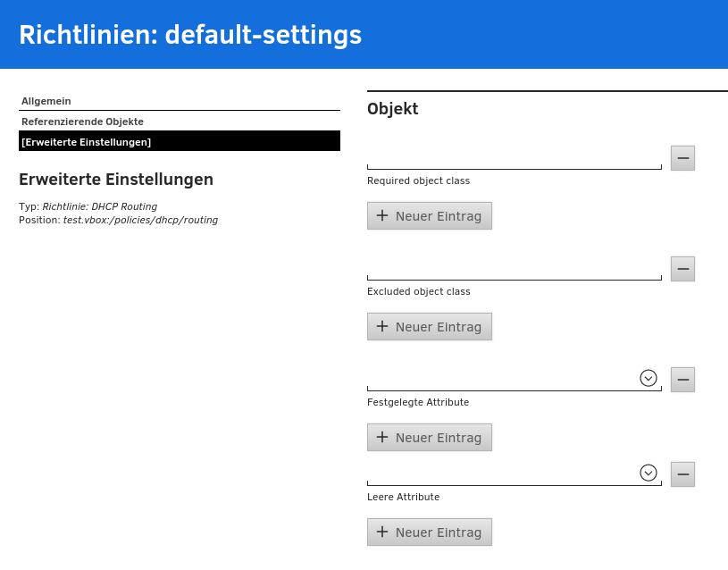
Task: Expand the Leere Attribute dropdown chevron
Action: point(649,473)
